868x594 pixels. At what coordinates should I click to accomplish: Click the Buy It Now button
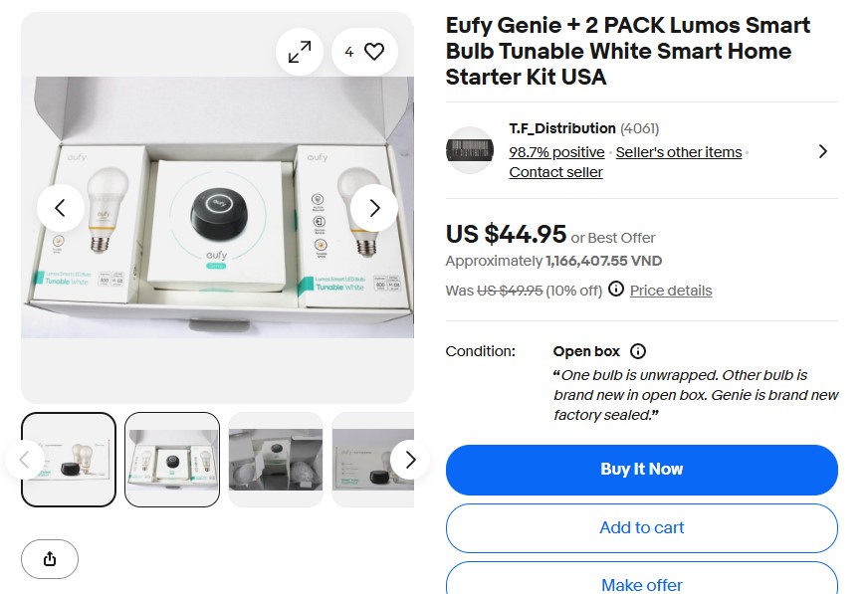tap(641, 470)
